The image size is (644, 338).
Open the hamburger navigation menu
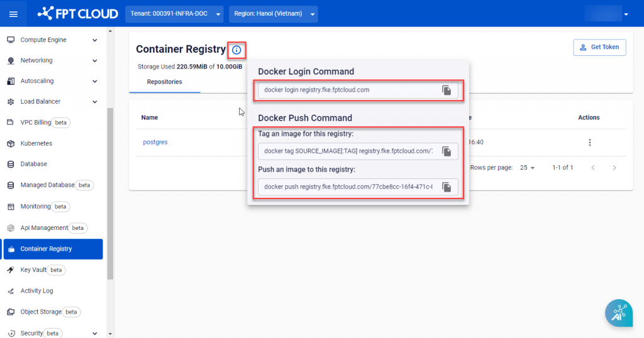click(13, 14)
